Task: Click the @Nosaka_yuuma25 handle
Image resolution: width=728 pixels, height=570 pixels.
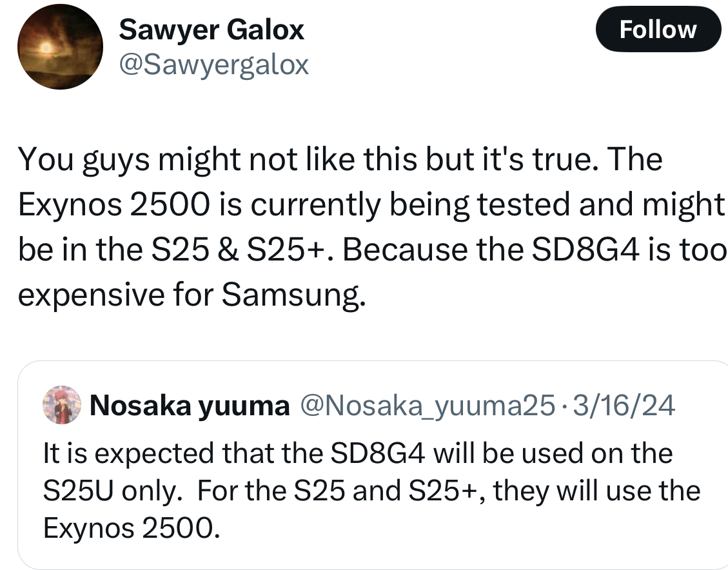Action: [x=426, y=406]
